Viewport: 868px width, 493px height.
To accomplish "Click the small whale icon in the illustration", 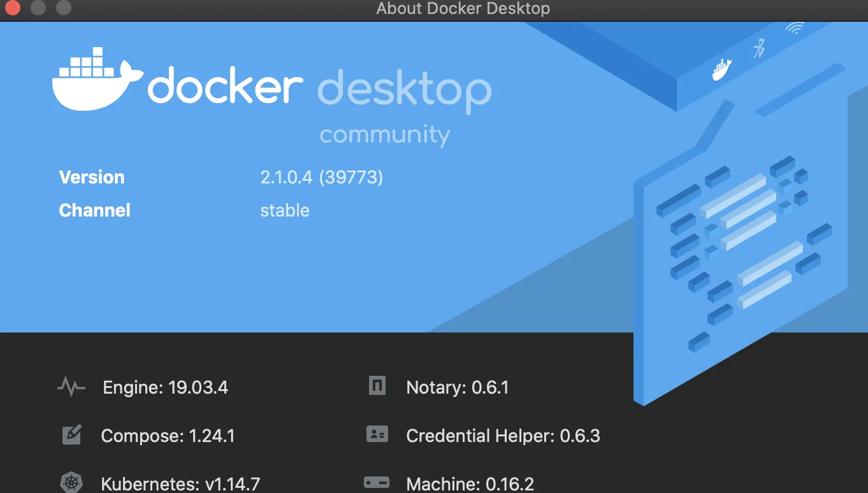I will (x=722, y=69).
